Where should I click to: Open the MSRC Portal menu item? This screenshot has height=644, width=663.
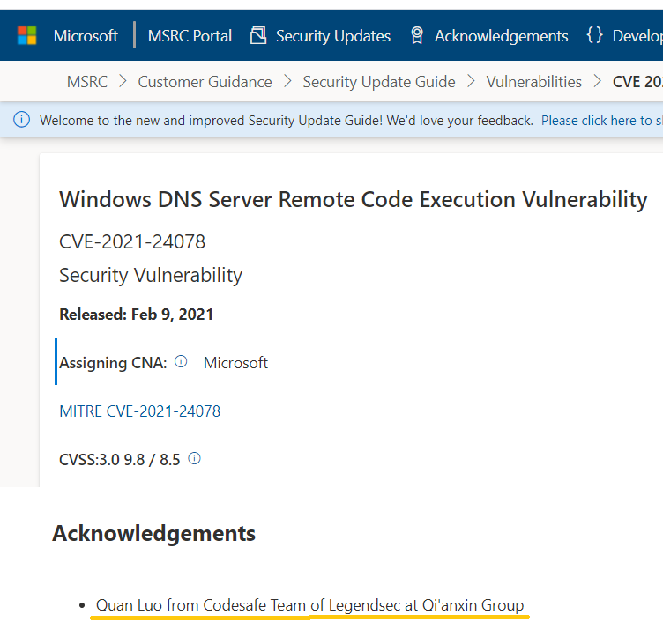pos(190,36)
